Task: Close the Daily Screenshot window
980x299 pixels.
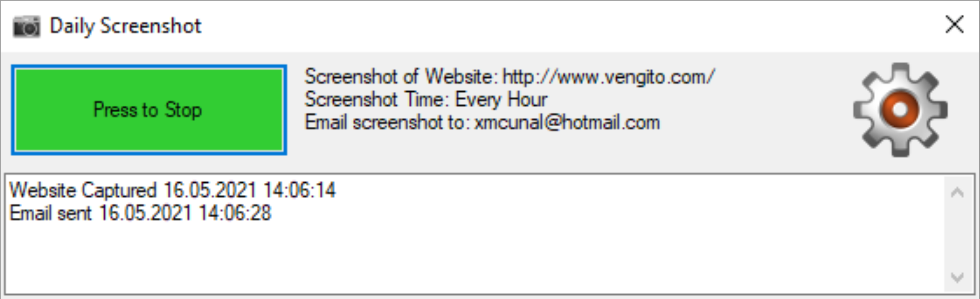Action: pos(954,25)
